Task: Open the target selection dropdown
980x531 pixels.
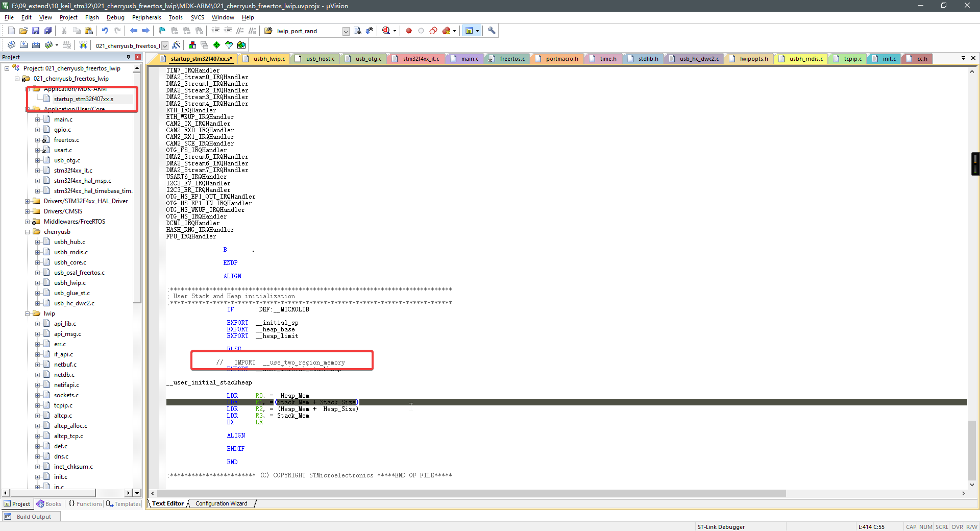Action: coord(164,45)
